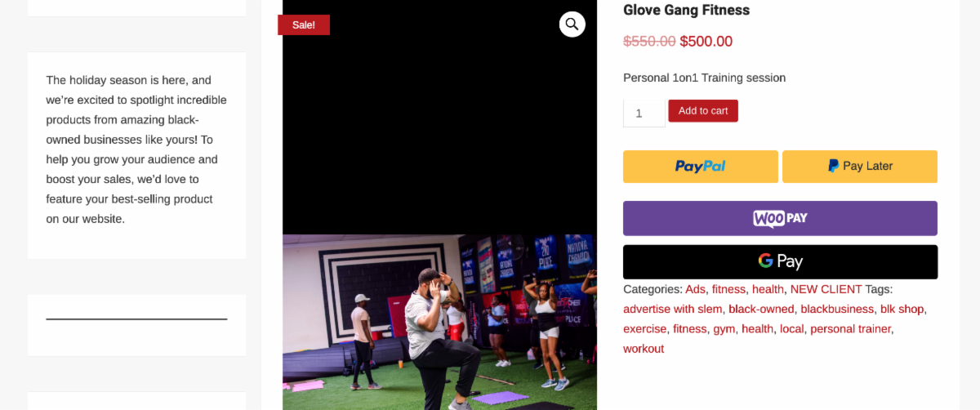Open the Ads category link
Screen dimensions: 980x410
coord(695,289)
